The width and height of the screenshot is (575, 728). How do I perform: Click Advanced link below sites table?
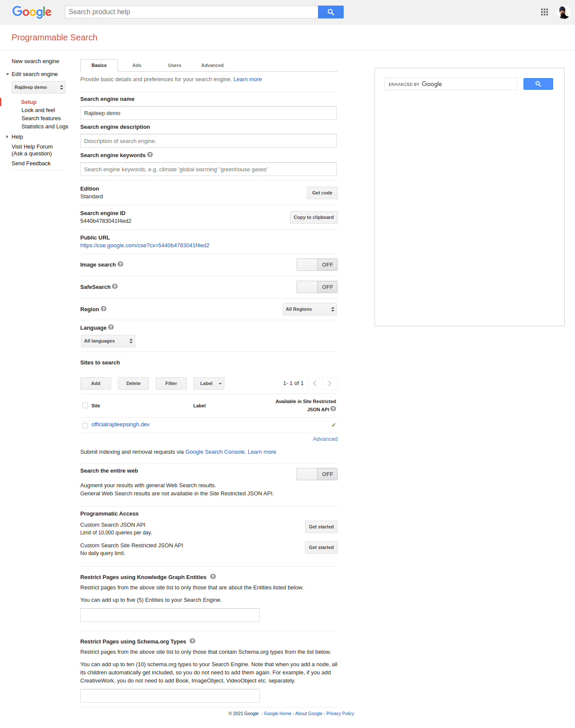pyautogui.click(x=325, y=439)
